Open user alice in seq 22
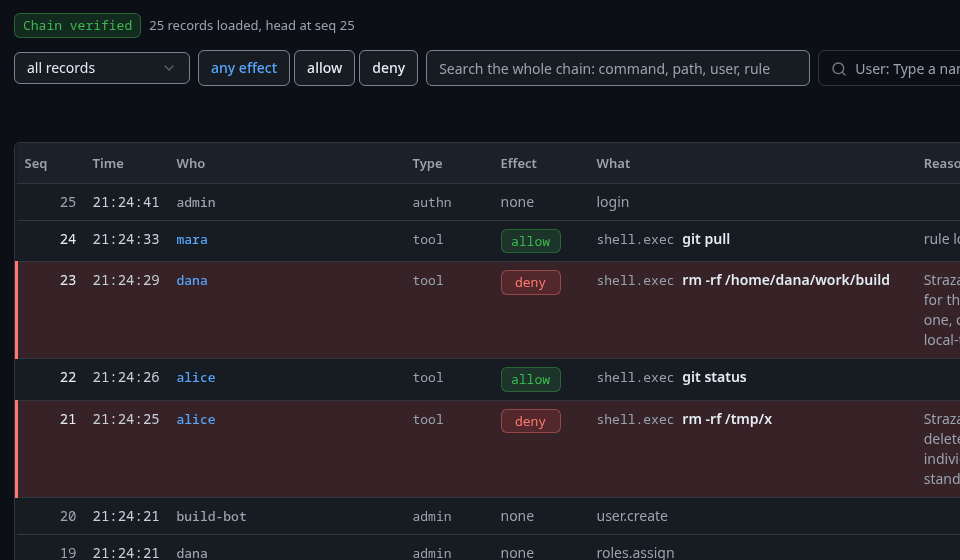 pyautogui.click(x=196, y=378)
